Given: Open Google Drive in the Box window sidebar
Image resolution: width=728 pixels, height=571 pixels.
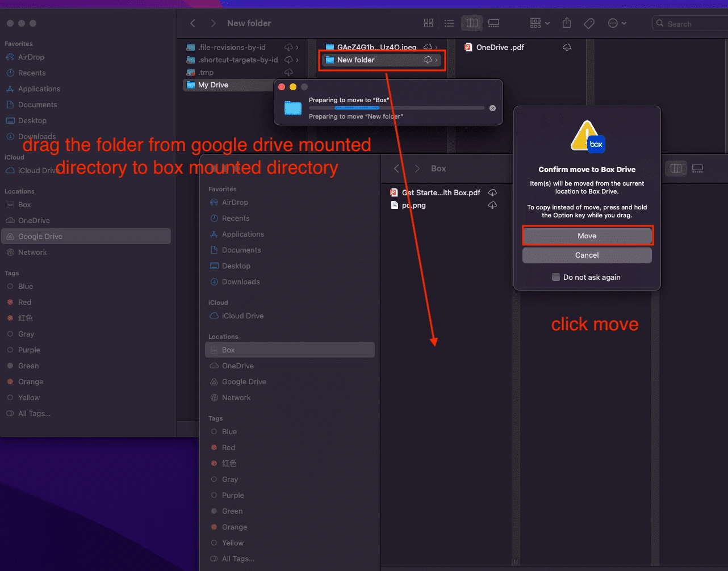Looking at the screenshot, I should [244, 381].
